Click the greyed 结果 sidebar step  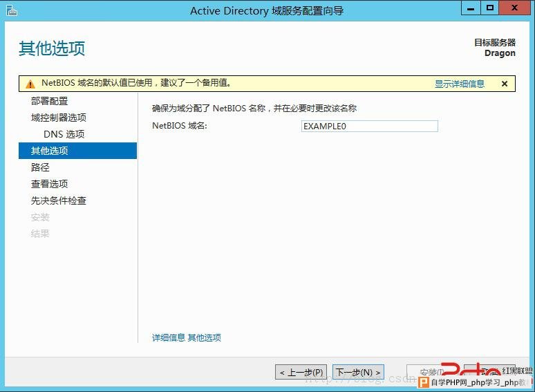click(x=40, y=234)
